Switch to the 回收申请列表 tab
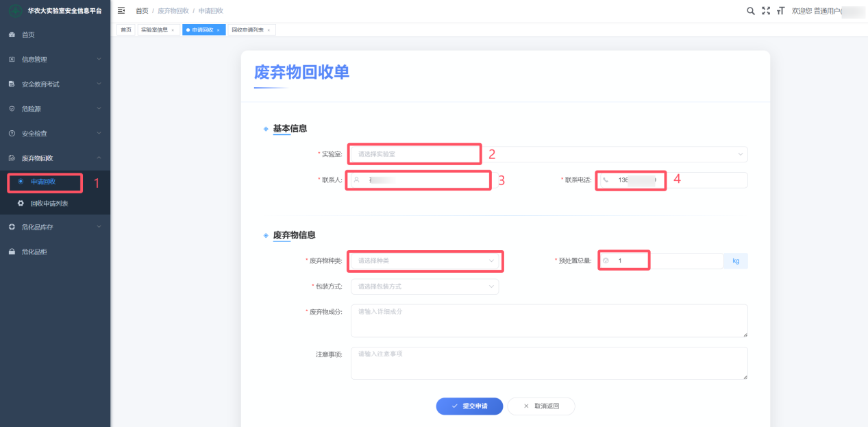The image size is (868, 427). point(247,30)
